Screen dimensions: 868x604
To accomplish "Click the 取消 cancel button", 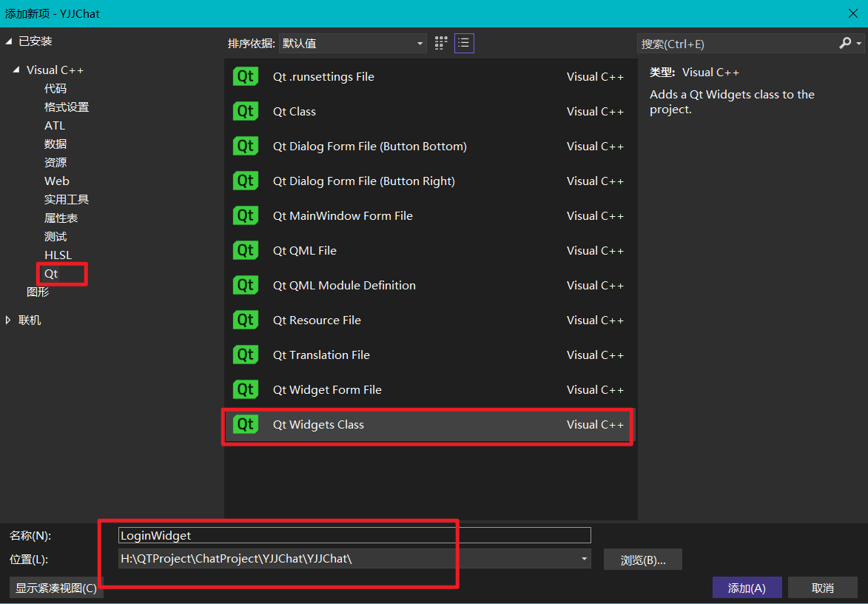I will click(823, 588).
